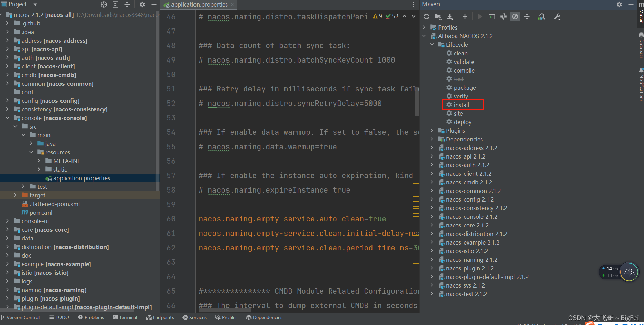The image size is (644, 325).
Task: Reload all Maven projects
Action: [426, 17]
